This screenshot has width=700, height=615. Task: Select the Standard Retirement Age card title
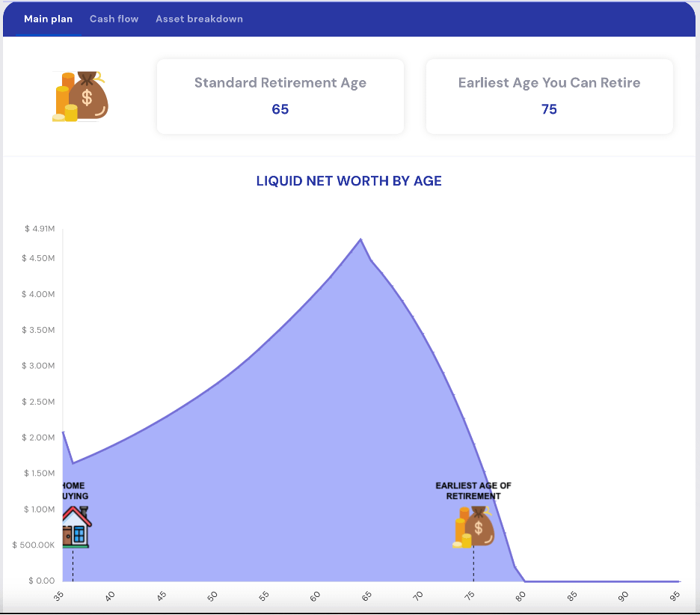point(280,82)
